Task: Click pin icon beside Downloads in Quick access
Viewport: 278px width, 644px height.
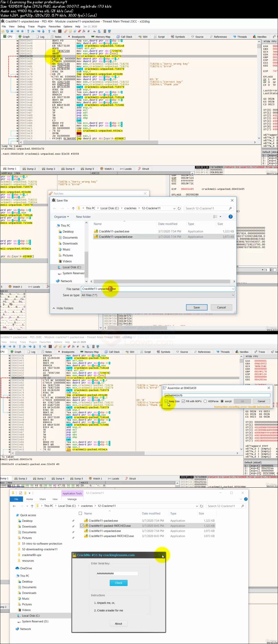Action: click(x=73, y=527)
